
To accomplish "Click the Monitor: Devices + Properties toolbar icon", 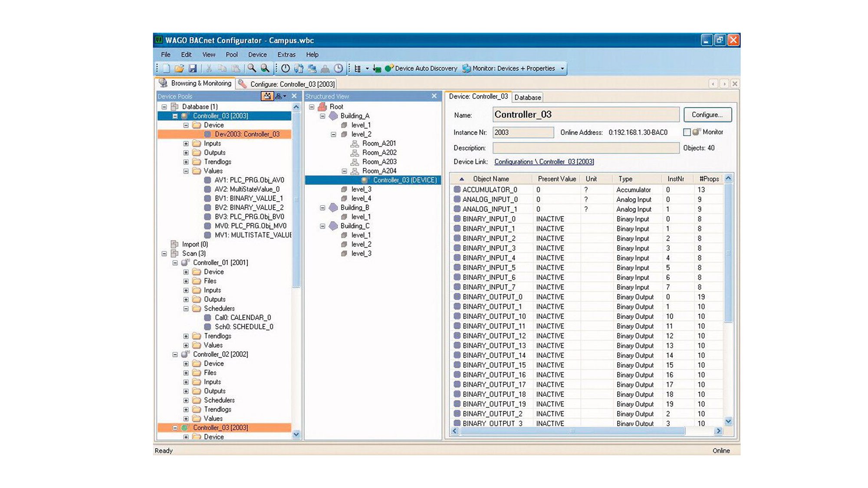I will pos(466,69).
